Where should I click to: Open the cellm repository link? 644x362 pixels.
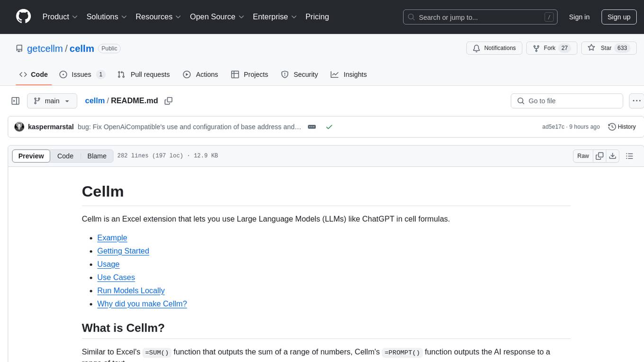pos(82,48)
